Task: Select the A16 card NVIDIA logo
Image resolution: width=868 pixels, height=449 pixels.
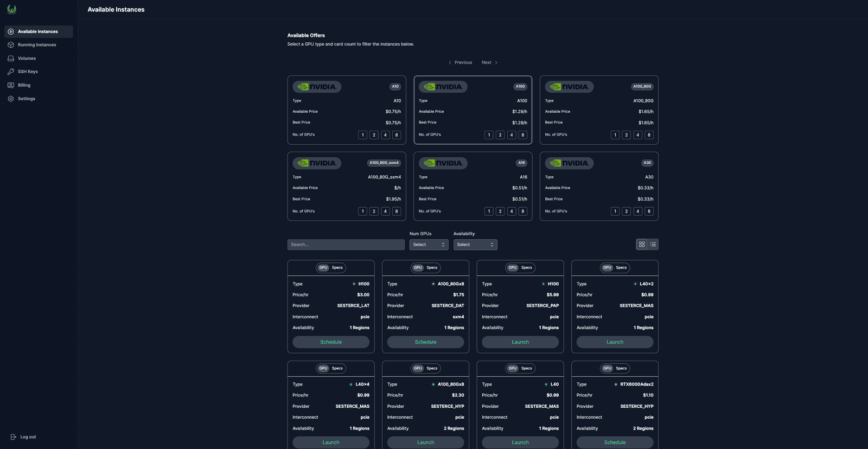Action: point(443,163)
